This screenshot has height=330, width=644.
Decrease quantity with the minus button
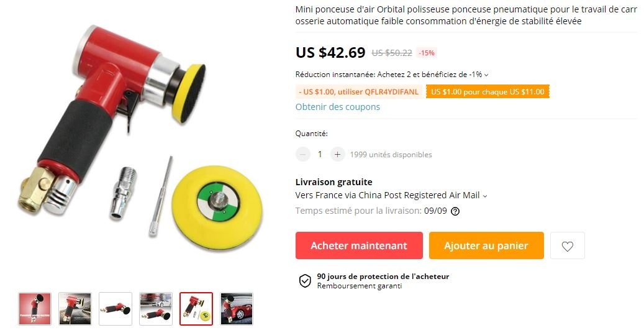tap(302, 155)
